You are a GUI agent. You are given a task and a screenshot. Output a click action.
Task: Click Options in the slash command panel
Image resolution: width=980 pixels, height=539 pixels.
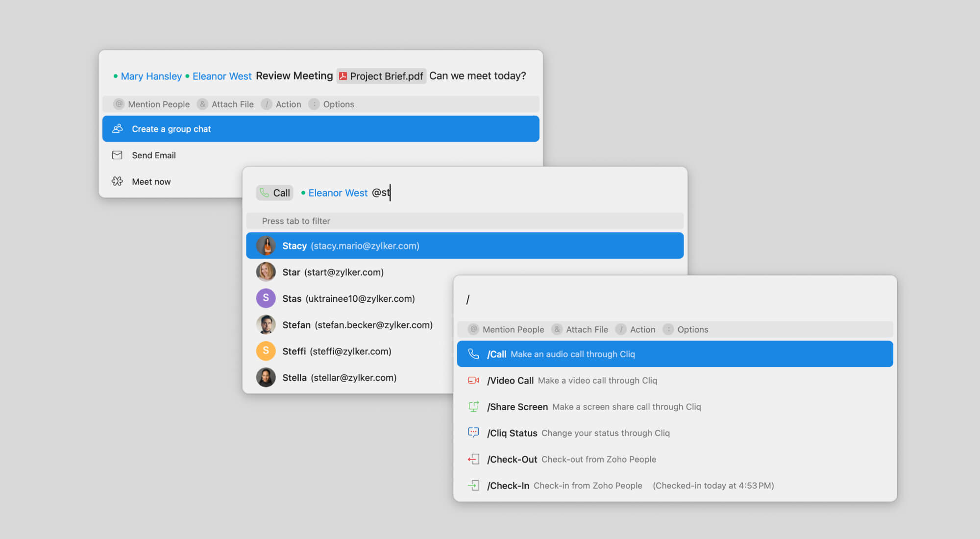[x=692, y=329]
